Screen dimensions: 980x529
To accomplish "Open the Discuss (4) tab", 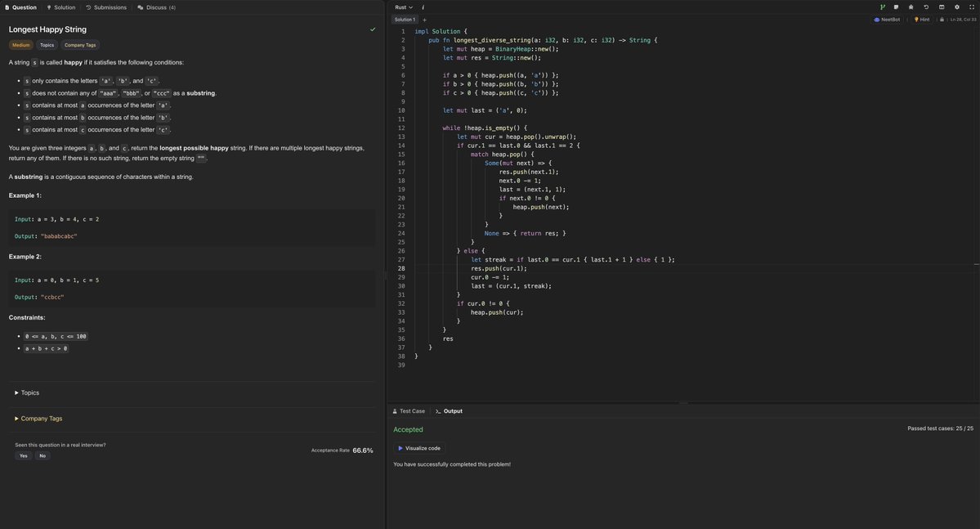I will pyautogui.click(x=157, y=7).
